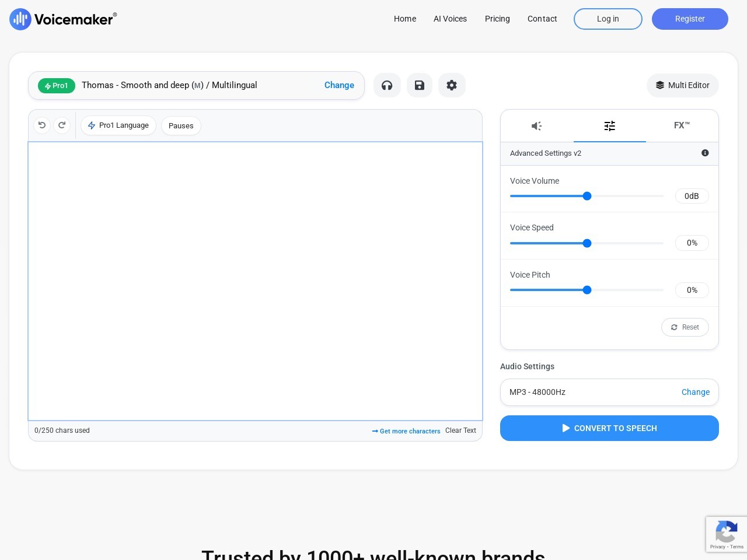Click the Voice Pitch slider handle

587,290
